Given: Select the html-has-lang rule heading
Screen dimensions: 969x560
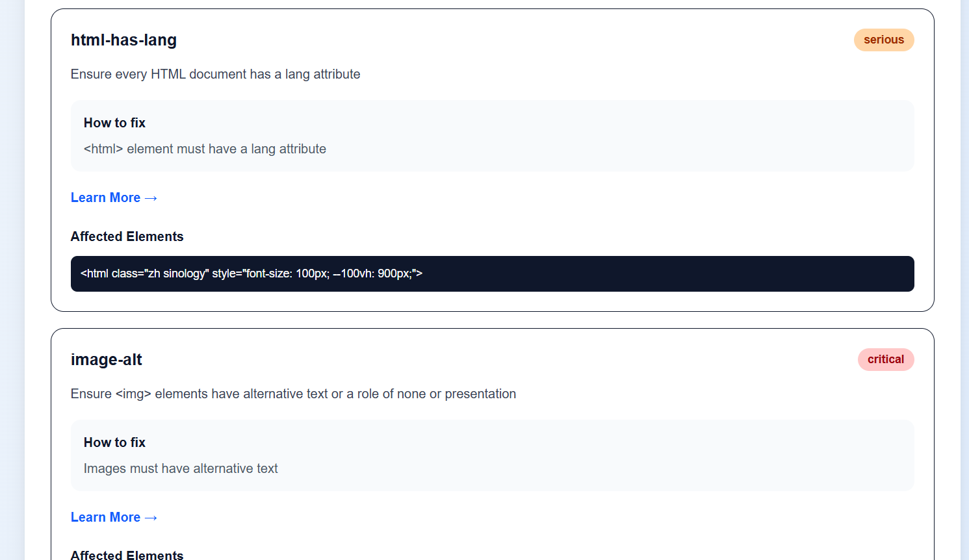Looking at the screenshot, I should coord(124,40).
